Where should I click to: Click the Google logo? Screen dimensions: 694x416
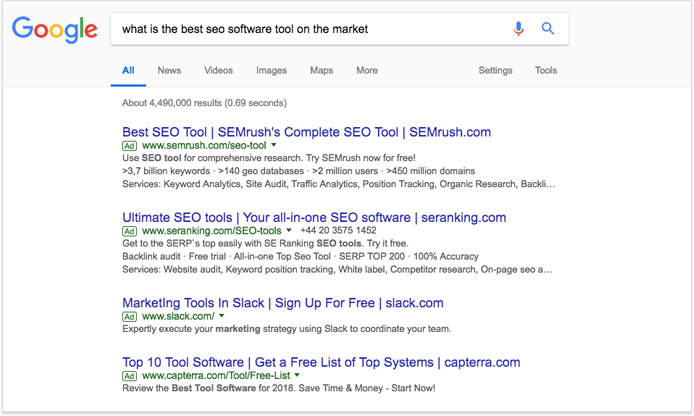54,30
